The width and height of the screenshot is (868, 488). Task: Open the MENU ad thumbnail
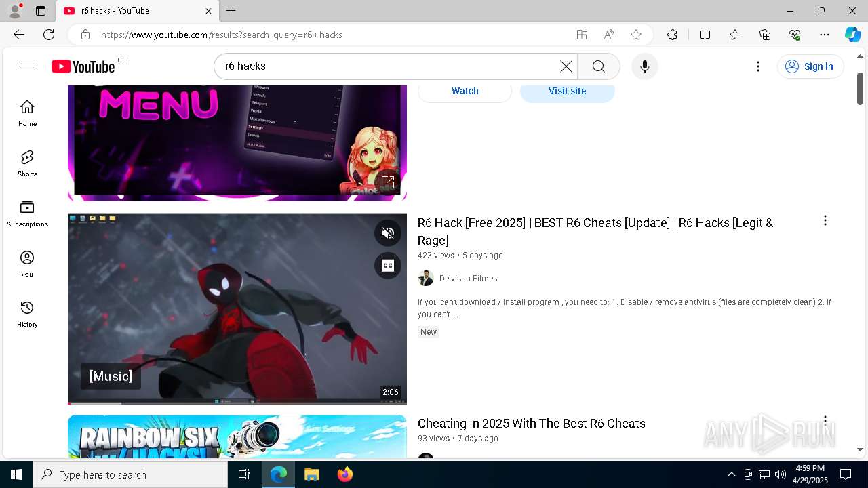pyautogui.click(x=237, y=143)
